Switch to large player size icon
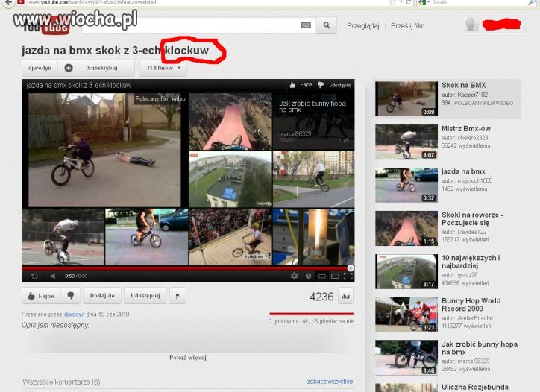Image resolution: width=540 pixels, height=392 pixels. tap(335, 276)
